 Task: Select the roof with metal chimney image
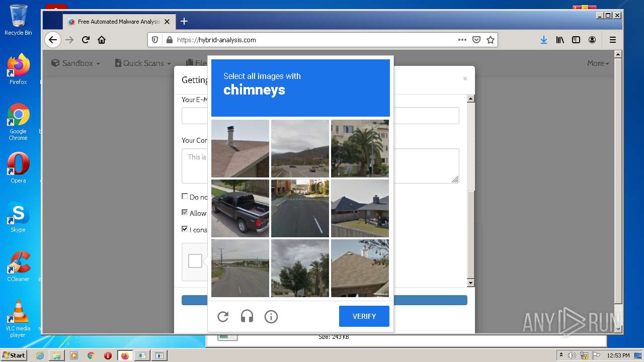240,148
